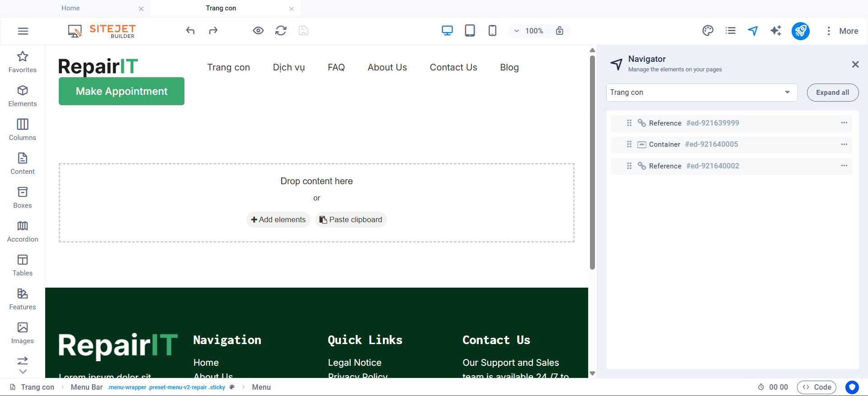
Task: Select Container #ed-921640005 in Navigator
Action: click(693, 144)
